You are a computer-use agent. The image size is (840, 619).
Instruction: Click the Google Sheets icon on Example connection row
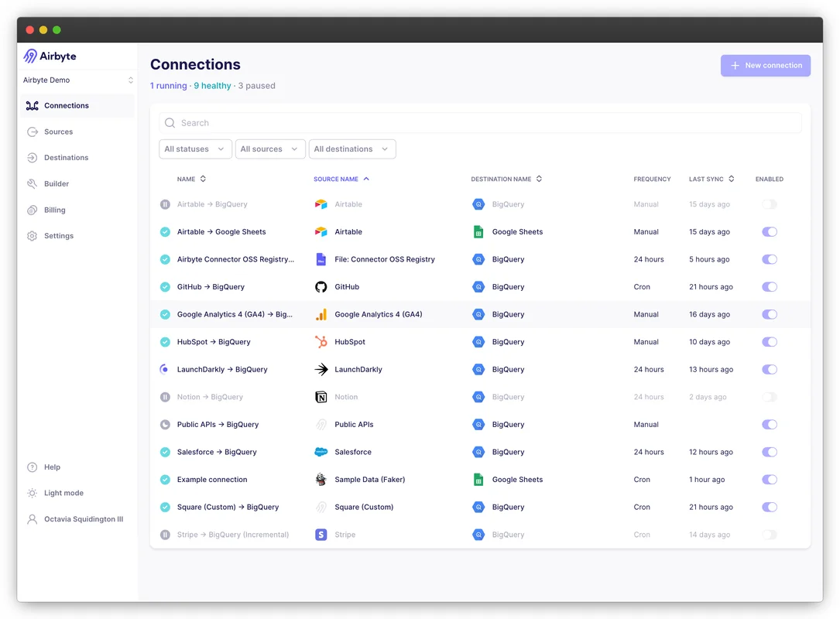pos(478,479)
